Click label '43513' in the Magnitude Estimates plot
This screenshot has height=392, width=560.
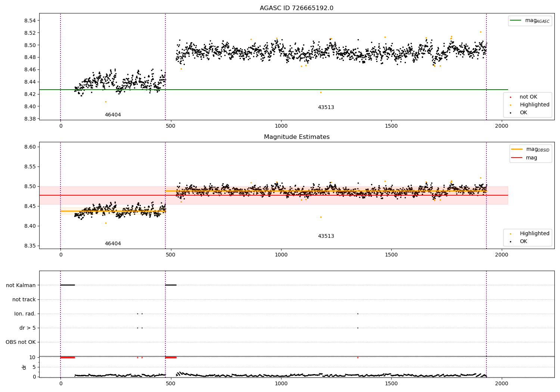326,236
